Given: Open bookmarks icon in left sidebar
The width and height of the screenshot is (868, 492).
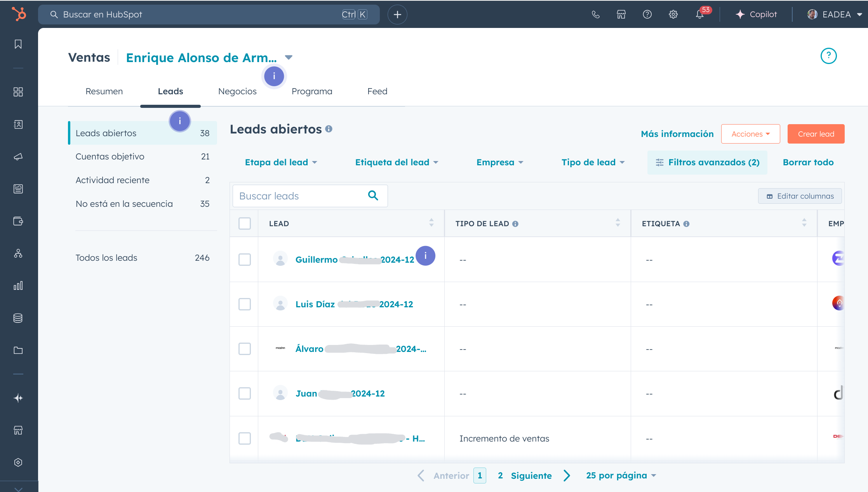Looking at the screenshot, I should pyautogui.click(x=18, y=44).
